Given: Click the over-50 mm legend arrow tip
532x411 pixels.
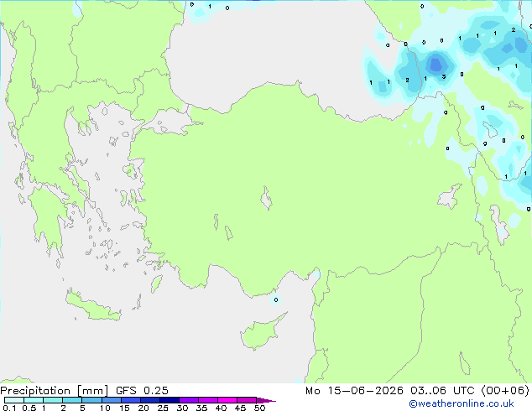Looking at the screenshot, I should click(x=266, y=400).
